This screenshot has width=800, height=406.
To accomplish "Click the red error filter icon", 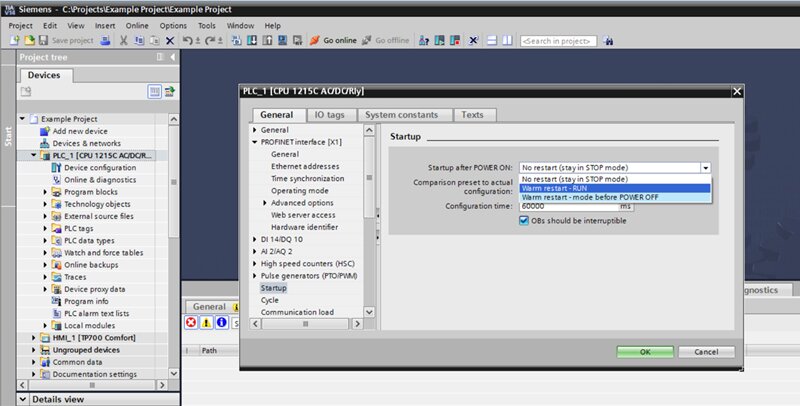I will pyautogui.click(x=191, y=322).
